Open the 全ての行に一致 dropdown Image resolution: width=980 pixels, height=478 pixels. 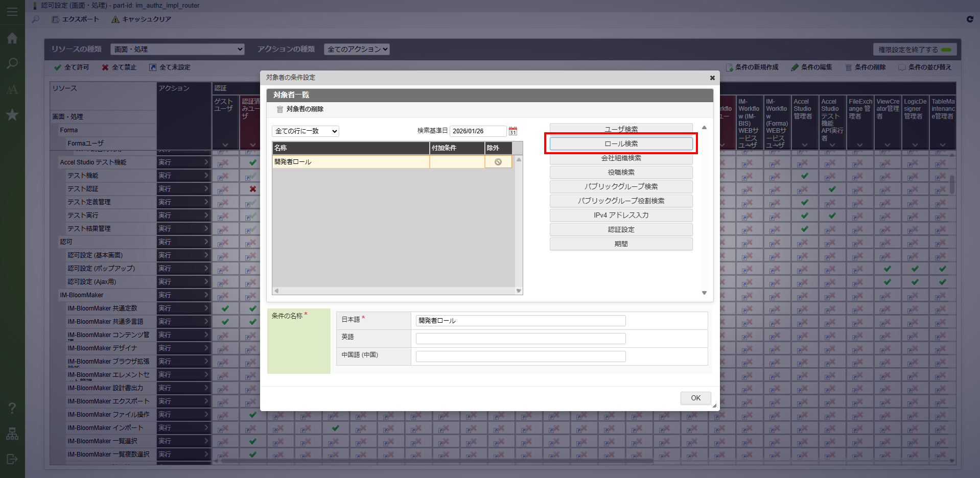tap(305, 131)
